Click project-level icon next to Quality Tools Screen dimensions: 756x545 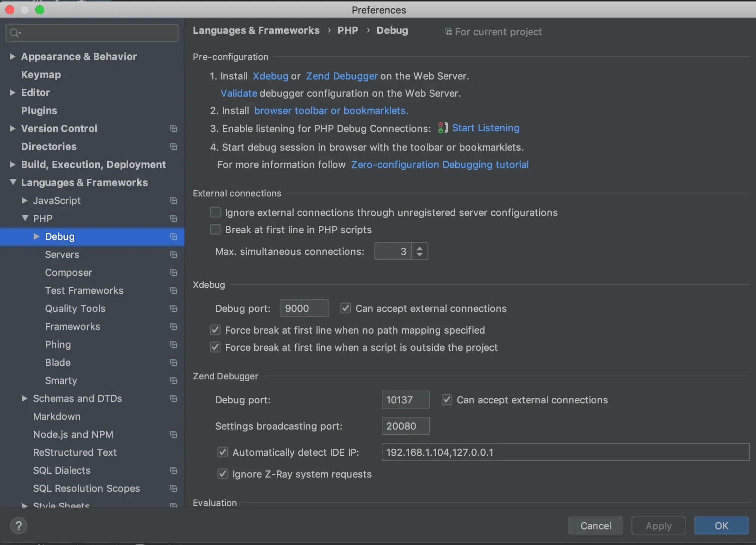coord(173,308)
